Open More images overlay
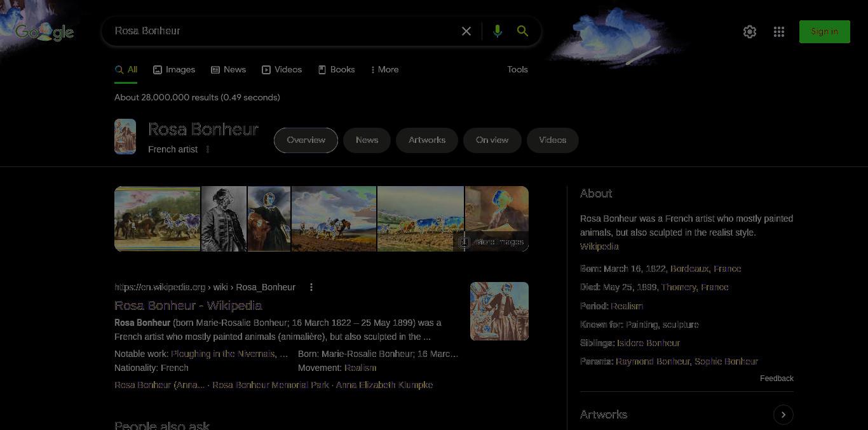The width and height of the screenshot is (868, 430). 491,242
